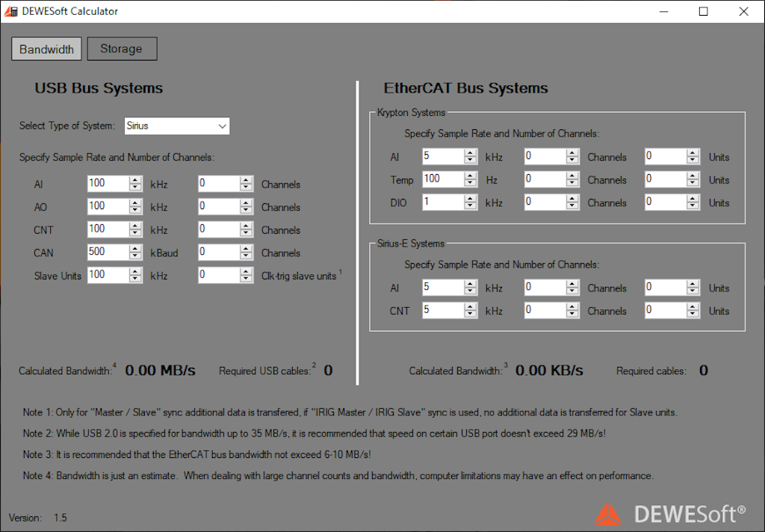765x532 pixels.
Task: Minimize the DEWESoft Calculator window
Action: [x=663, y=11]
